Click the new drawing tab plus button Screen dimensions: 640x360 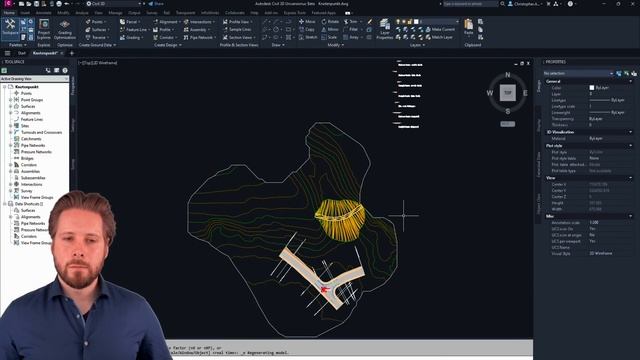click(x=72, y=53)
